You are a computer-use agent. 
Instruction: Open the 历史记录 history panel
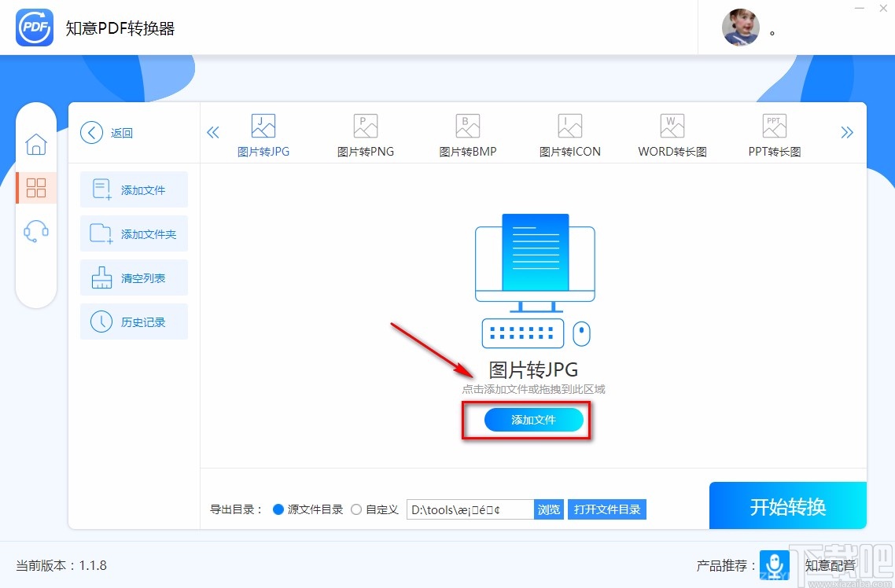point(134,322)
